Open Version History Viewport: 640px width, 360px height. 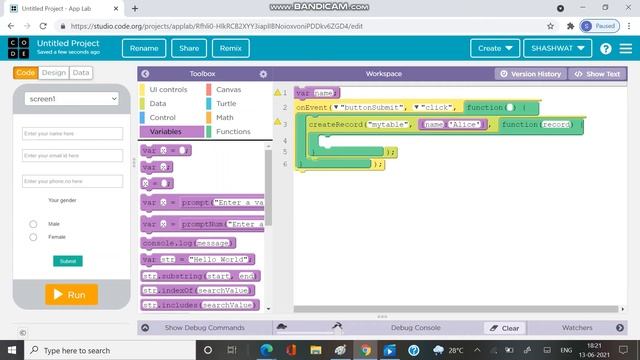(531, 74)
